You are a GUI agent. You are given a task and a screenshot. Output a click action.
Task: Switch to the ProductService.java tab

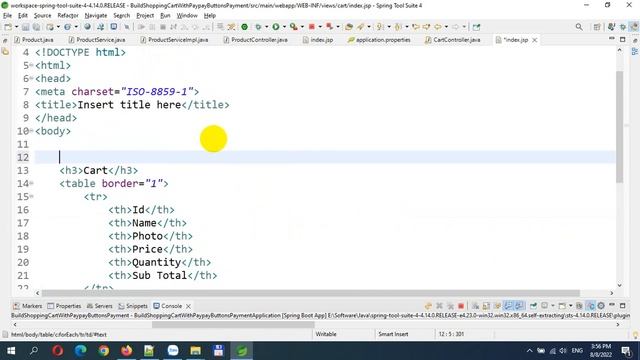97,40
